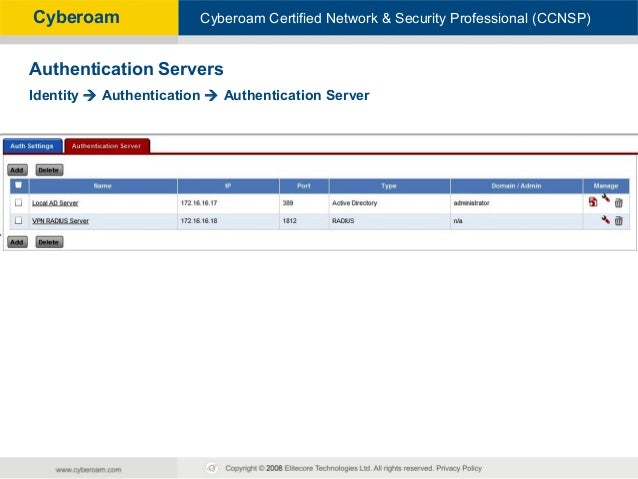Click the IP value 172.16.16.18
Screen dimensions: 638x479
click(x=199, y=221)
